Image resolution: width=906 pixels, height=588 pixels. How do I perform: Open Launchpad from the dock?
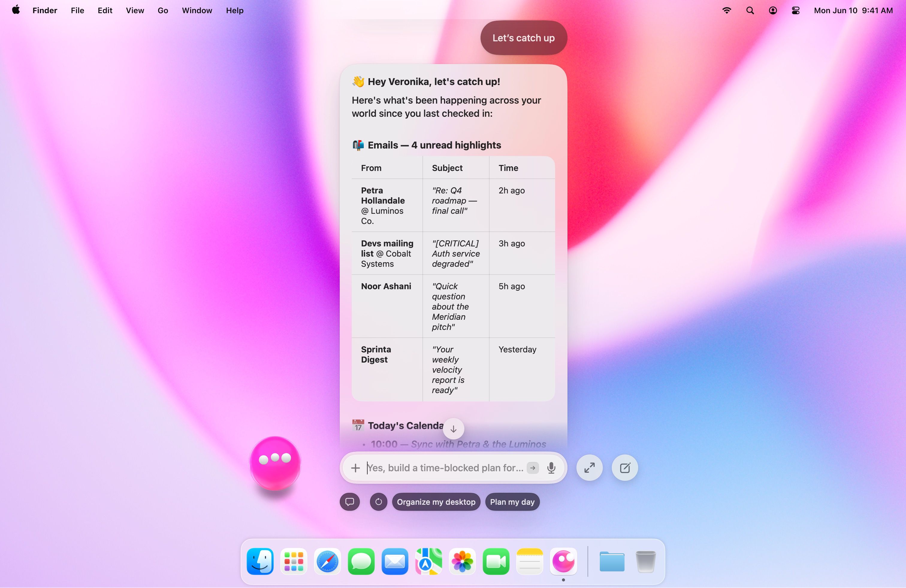click(294, 561)
